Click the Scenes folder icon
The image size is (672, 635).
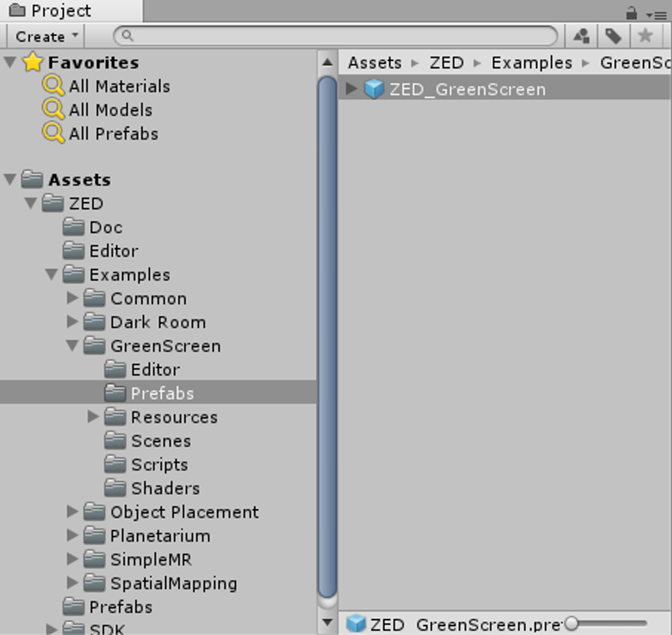(115, 440)
